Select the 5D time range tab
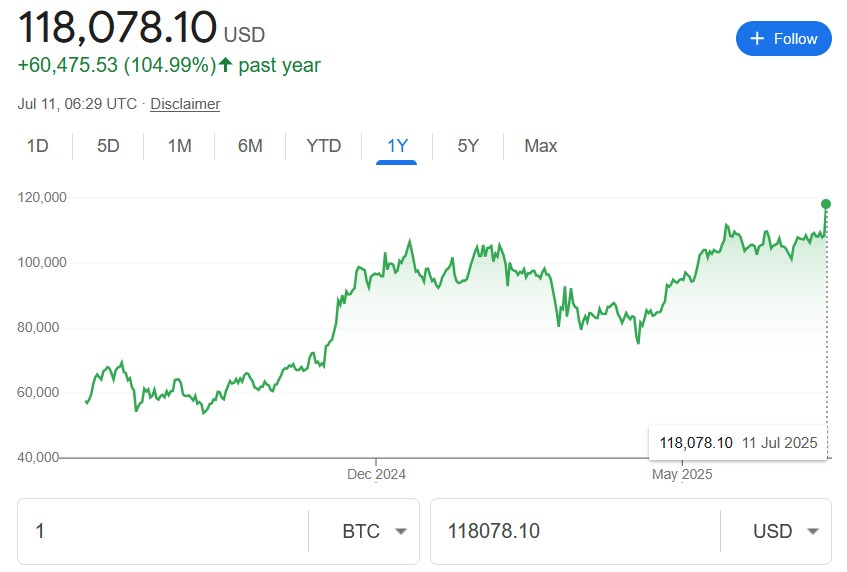 pos(108,146)
